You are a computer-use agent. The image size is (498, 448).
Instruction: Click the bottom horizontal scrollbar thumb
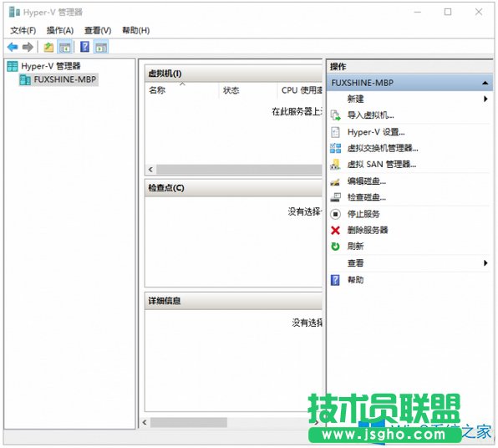coord(189,423)
